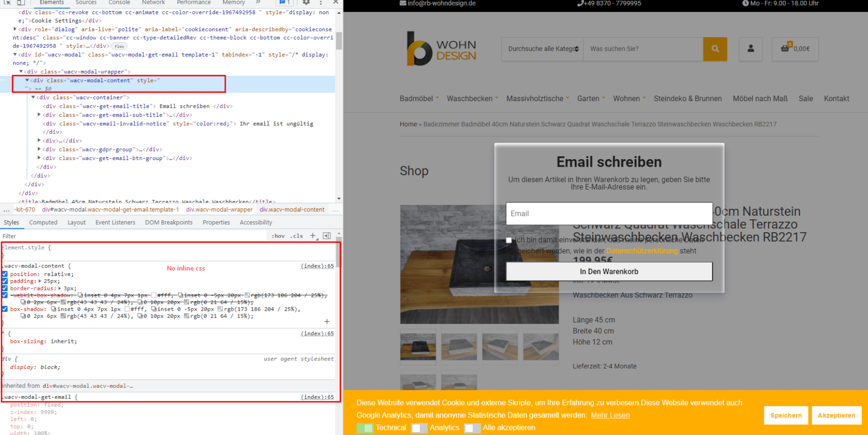Click the orange search magnifier button
Image resolution: width=868 pixels, height=435 pixels.
point(715,49)
